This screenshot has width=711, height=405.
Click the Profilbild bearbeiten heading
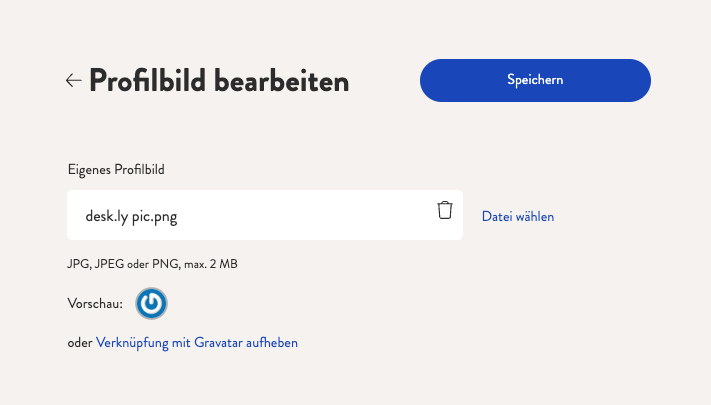pyautogui.click(x=219, y=81)
